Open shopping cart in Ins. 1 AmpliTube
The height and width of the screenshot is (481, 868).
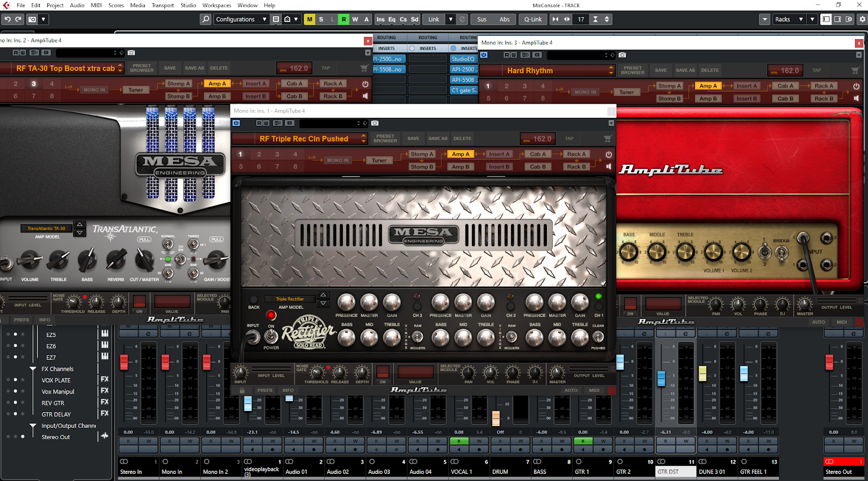pos(608,138)
